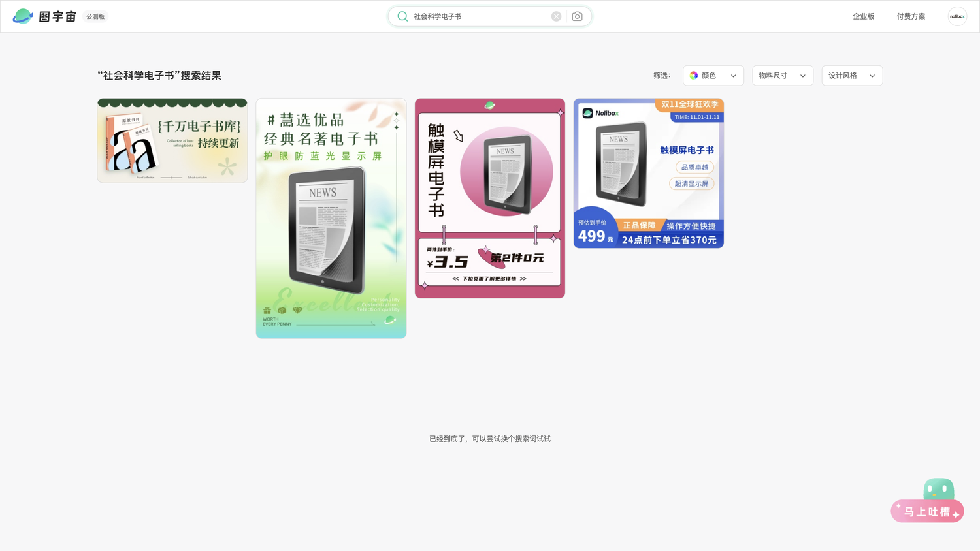Click the 公测版 badge
This screenshot has width=980, height=551.
pyautogui.click(x=95, y=16)
